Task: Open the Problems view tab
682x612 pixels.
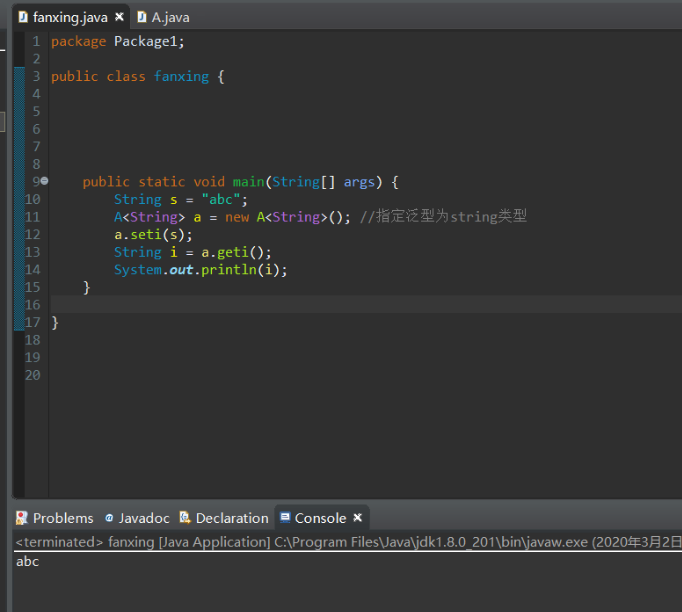Action: tap(62, 518)
